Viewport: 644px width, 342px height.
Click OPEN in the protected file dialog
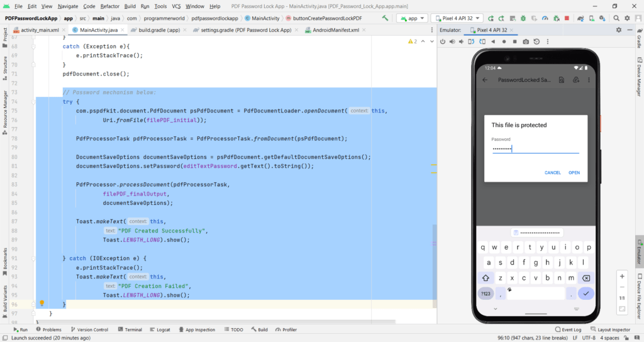(574, 173)
